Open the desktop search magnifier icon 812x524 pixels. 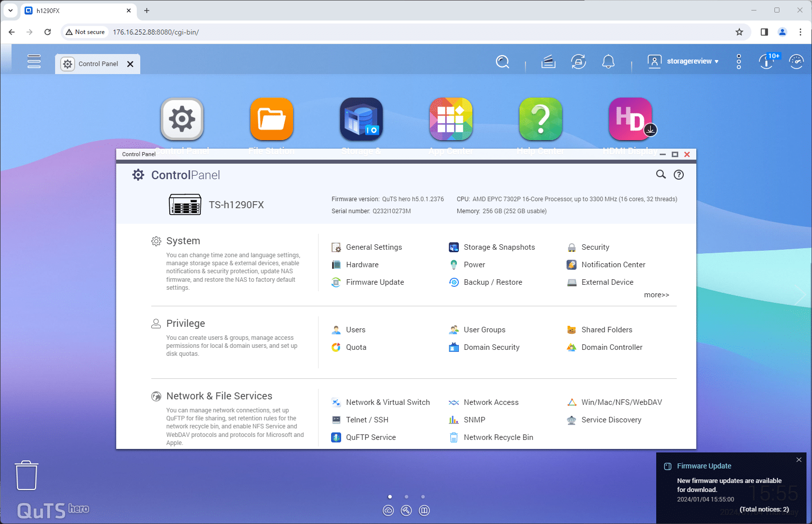coord(502,62)
